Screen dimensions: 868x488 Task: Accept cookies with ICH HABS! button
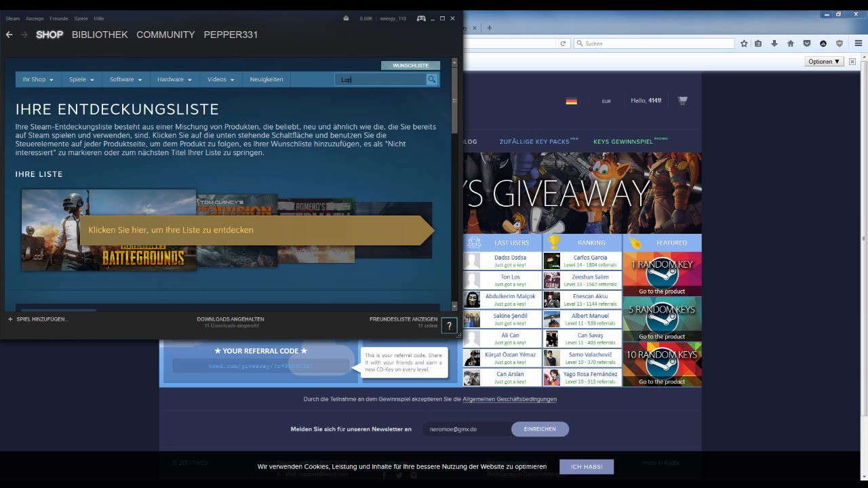click(587, 466)
